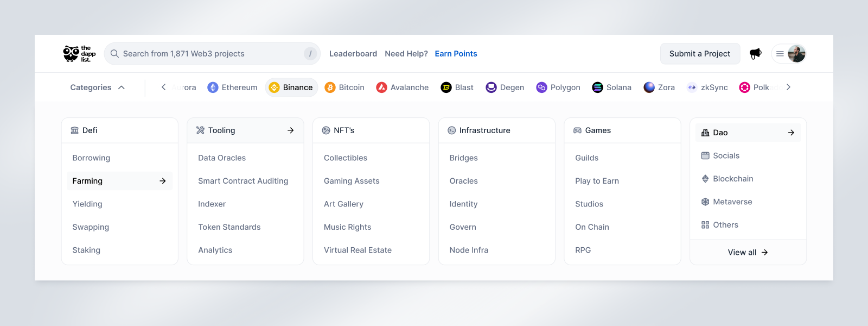Click the Others grid icon
The image size is (868, 326).
[705, 225]
